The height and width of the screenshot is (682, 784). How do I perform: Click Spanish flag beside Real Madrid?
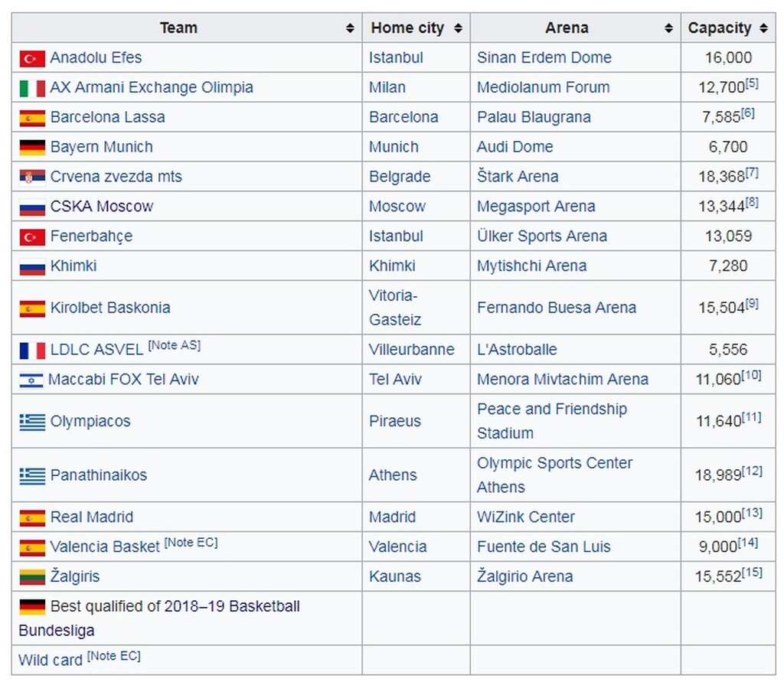[x=32, y=517]
